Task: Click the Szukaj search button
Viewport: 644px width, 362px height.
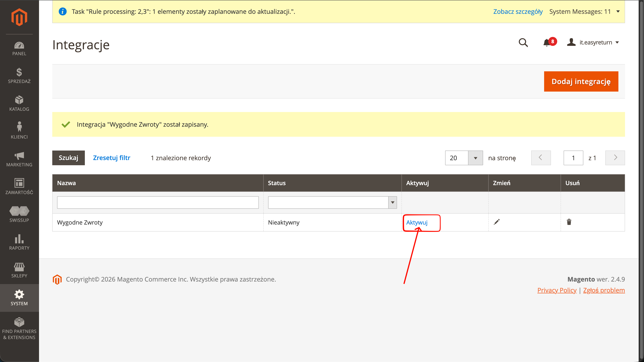Action: (x=69, y=158)
